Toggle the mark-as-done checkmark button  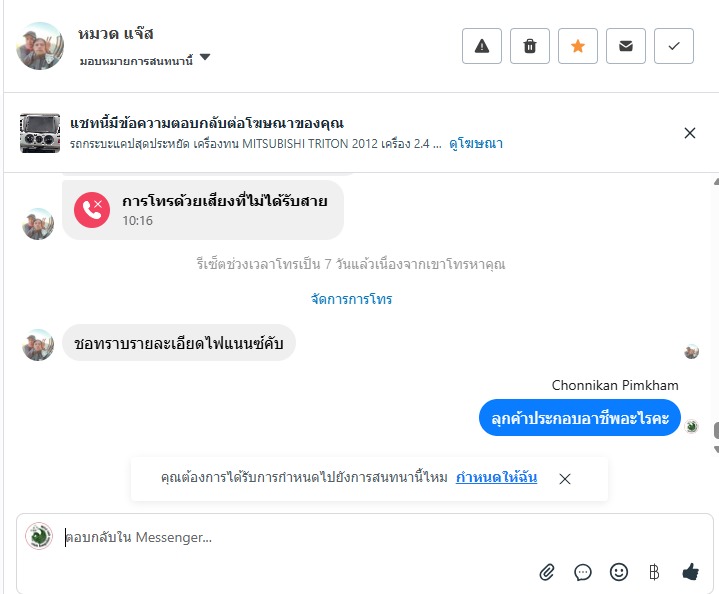point(674,46)
